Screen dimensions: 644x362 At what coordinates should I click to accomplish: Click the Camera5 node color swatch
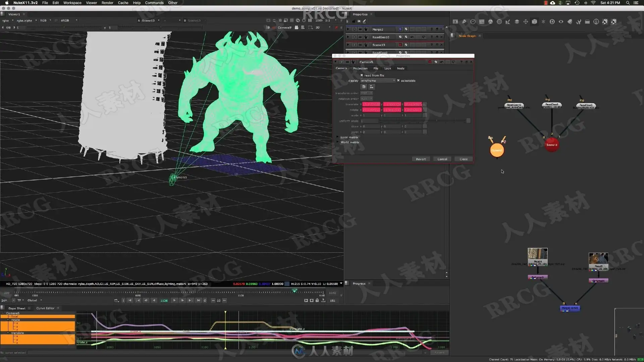click(x=430, y=62)
